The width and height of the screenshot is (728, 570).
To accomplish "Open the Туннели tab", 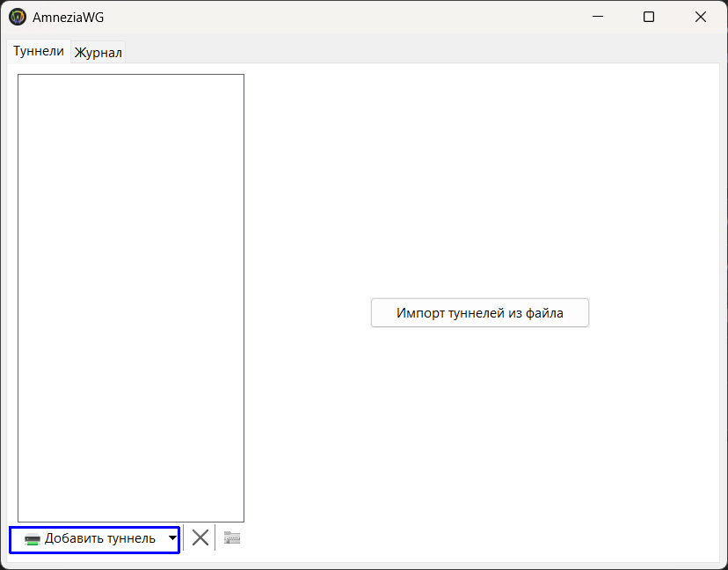I will click(x=39, y=51).
